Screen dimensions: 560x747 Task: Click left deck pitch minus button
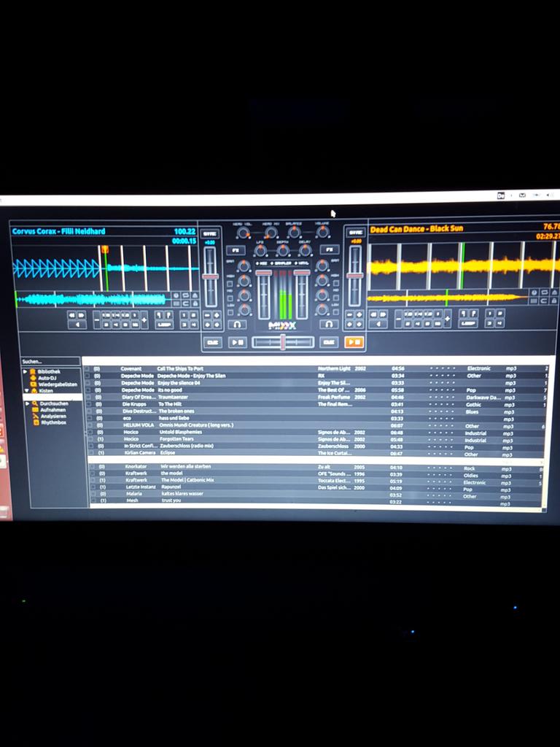click(x=208, y=315)
